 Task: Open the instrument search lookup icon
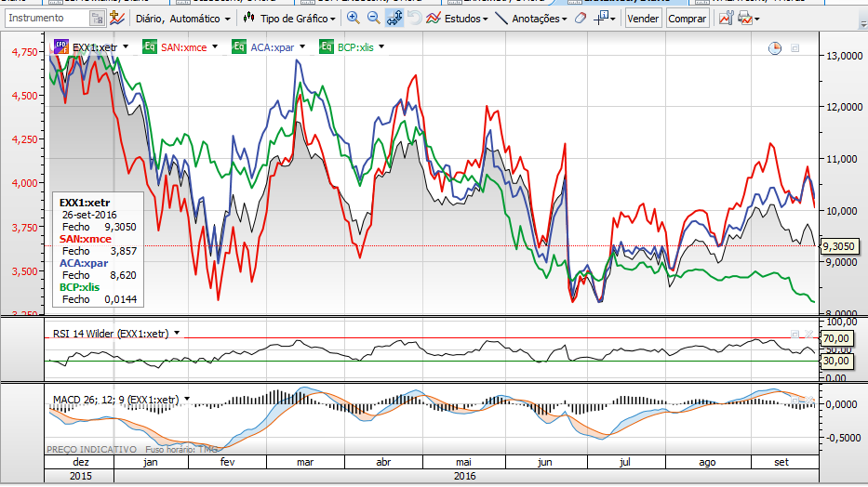tap(98, 19)
